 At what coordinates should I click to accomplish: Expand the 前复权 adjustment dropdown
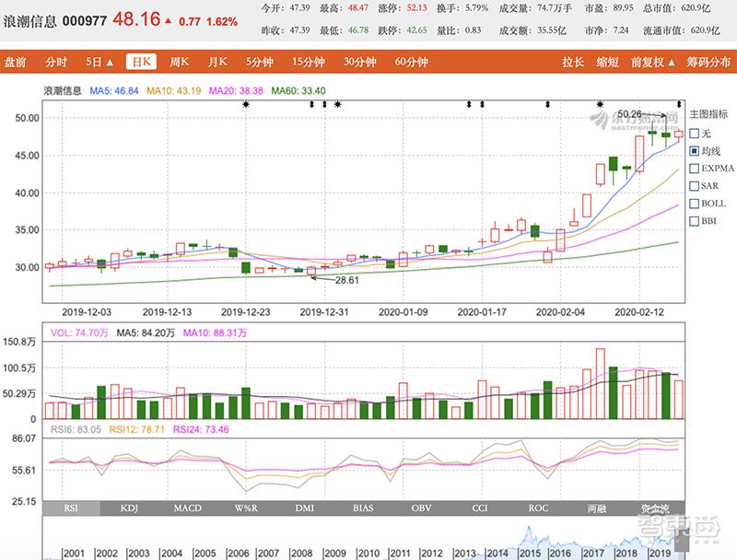click(x=652, y=63)
